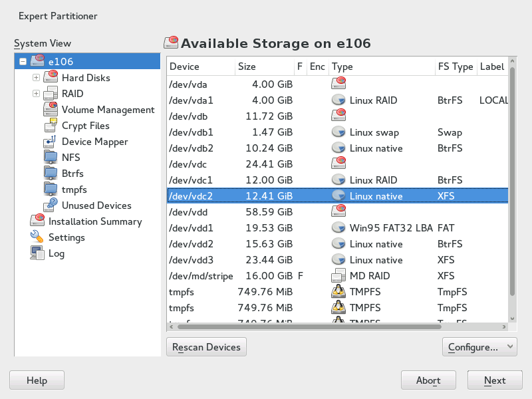Sort table by FS Type column header
The height and width of the screenshot is (399, 532).
[455, 66]
